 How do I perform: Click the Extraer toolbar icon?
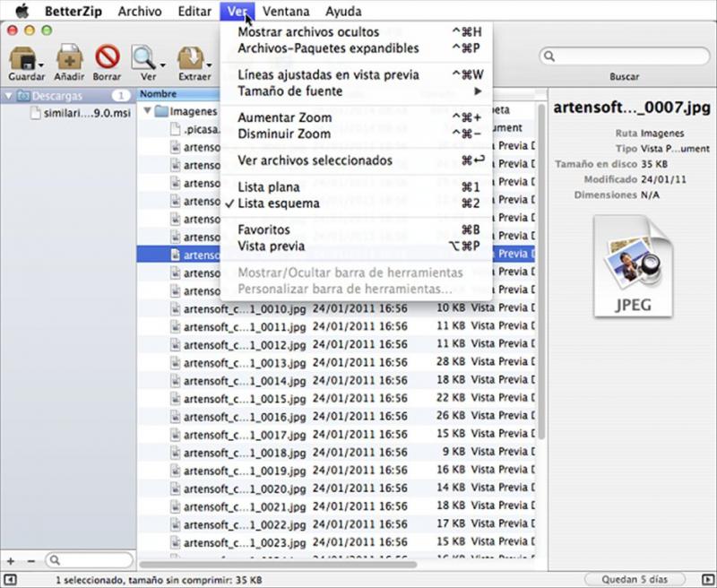tap(190, 58)
